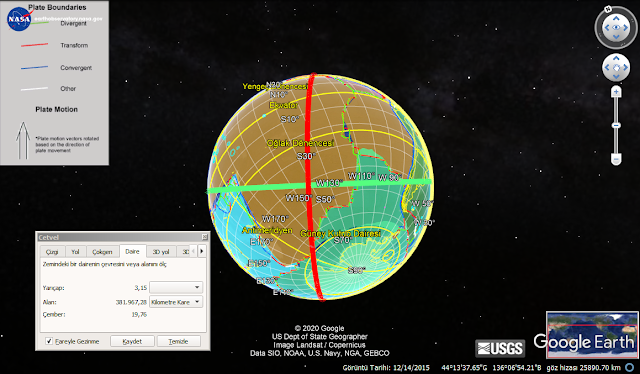Image resolution: width=640 pixels, height=374 pixels.
Task: Click the Transform legend entry
Action: pos(74,45)
